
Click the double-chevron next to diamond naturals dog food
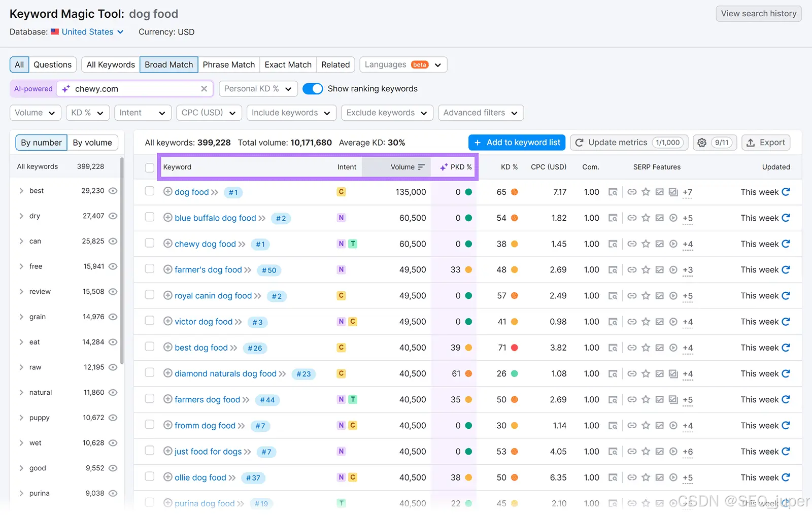tap(282, 374)
